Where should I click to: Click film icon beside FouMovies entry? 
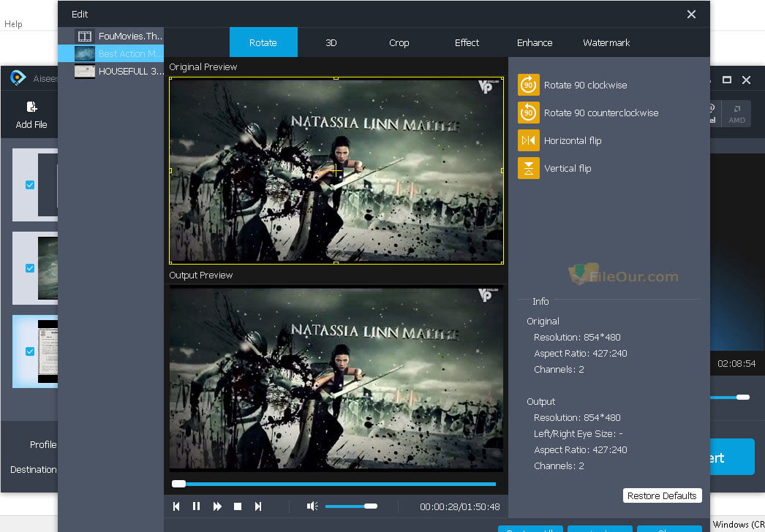(85, 36)
